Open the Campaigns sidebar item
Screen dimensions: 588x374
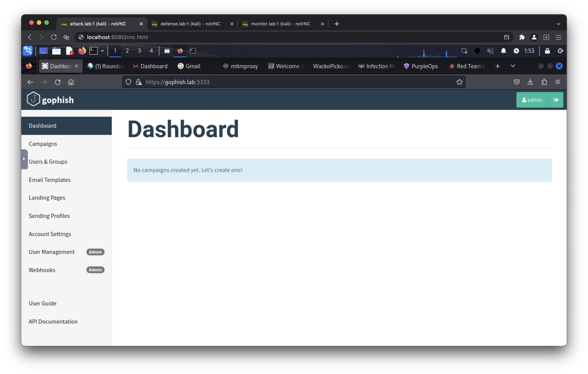point(43,144)
